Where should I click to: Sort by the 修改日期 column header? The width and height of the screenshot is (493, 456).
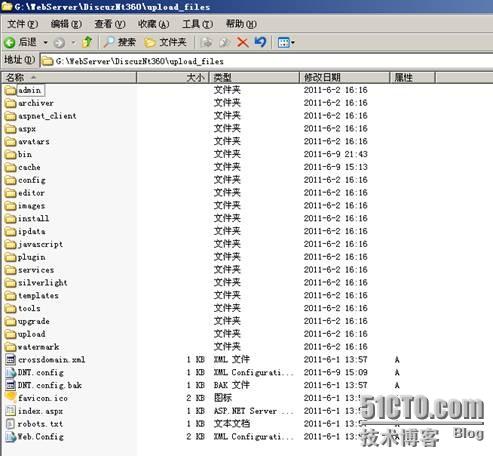[x=344, y=78]
